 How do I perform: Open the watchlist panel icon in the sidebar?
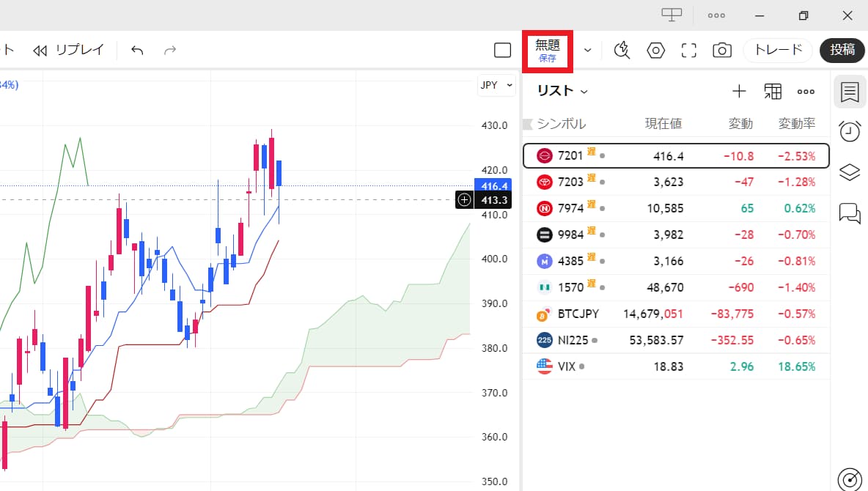coord(849,92)
